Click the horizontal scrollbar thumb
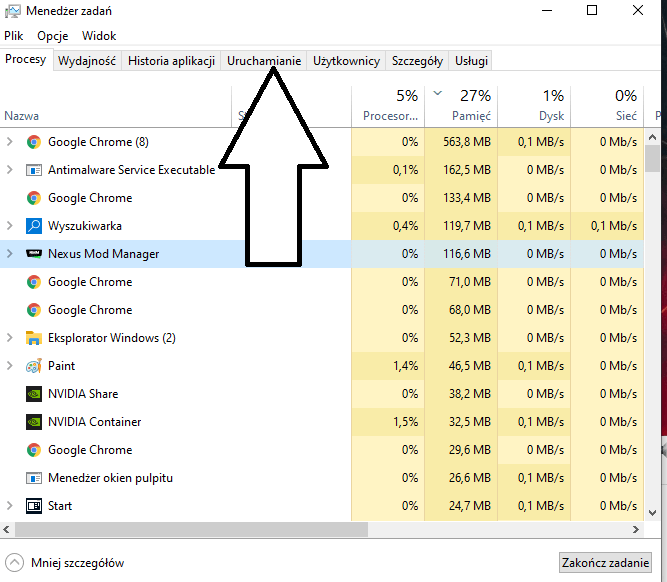The width and height of the screenshot is (667, 582). [191, 530]
